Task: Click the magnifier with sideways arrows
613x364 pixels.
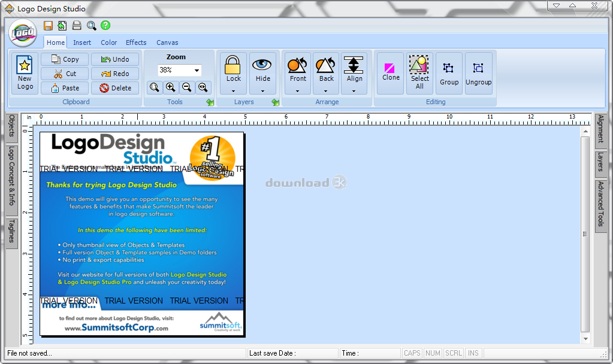Action: point(203,87)
